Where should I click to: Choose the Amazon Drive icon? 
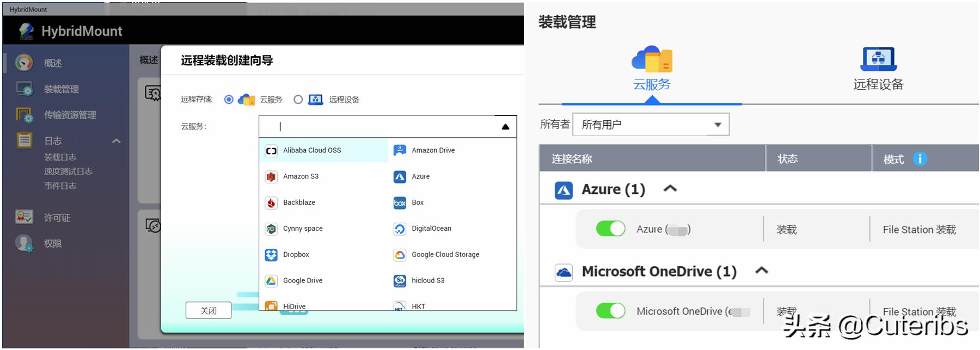(400, 150)
